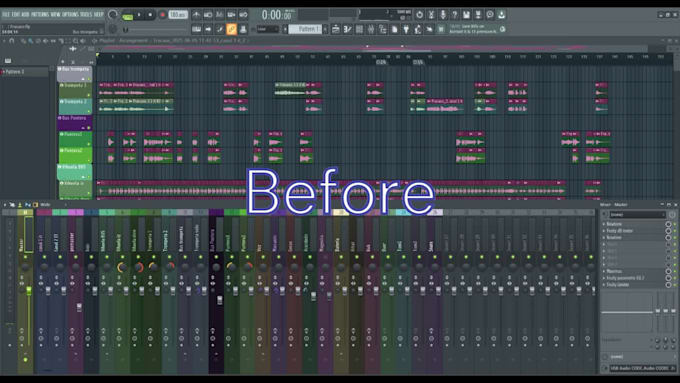Click the wait-for-input icon next to metronome
This screenshot has height=383, width=680.
point(208,15)
